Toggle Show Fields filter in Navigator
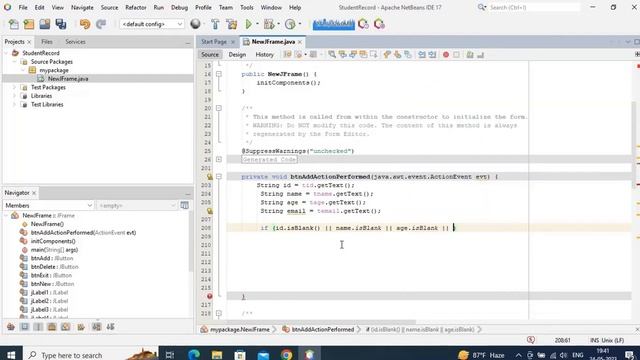The height and width of the screenshot is (360, 640). click(x=24, y=327)
